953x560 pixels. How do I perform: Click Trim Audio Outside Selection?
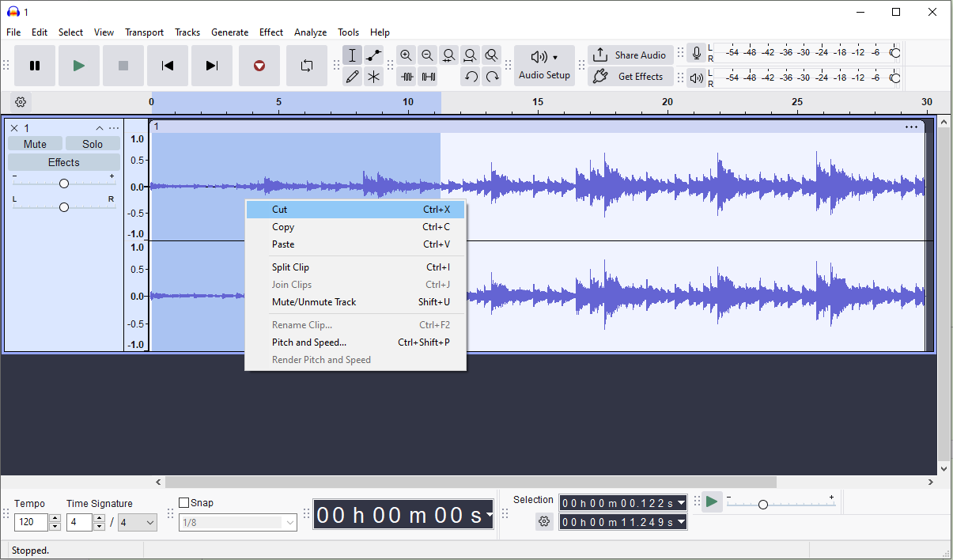click(407, 76)
